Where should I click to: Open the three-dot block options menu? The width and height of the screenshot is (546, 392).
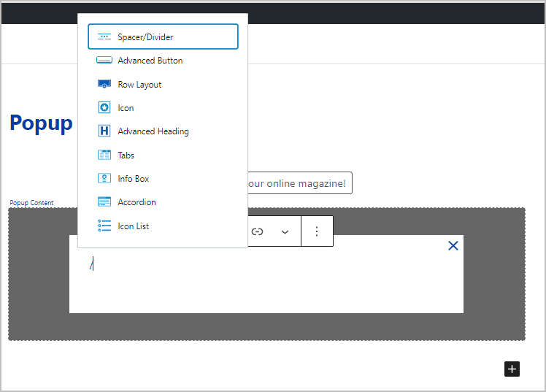pyautogui.click(x=317, y=231)
